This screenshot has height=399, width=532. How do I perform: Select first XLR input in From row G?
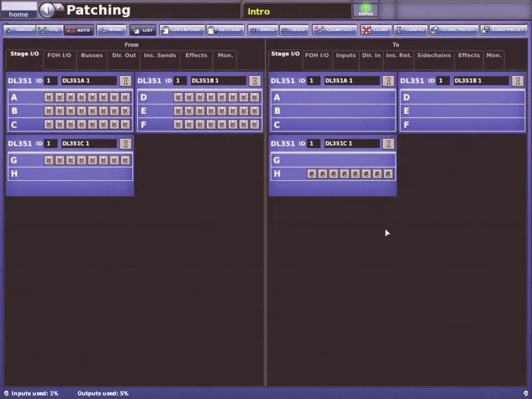tap(49, 160)
